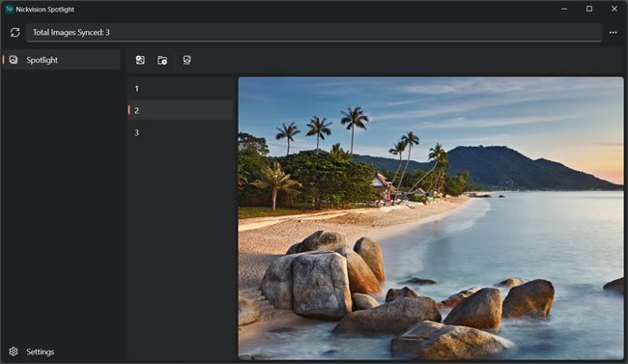This screenshot has height=364, width=628.
Task: Click the export image icon in toolbar
Action: [x=140, y=60]
